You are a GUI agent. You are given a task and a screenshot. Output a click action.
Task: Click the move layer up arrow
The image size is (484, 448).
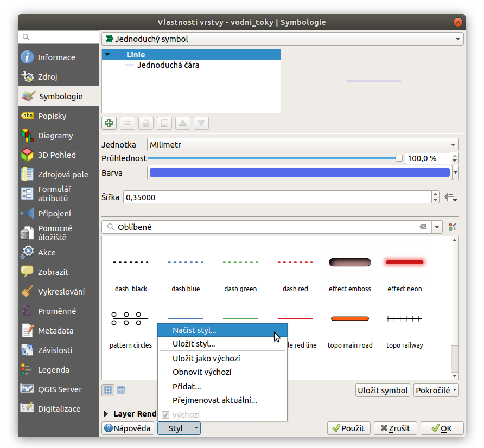(x=183, y=123)
